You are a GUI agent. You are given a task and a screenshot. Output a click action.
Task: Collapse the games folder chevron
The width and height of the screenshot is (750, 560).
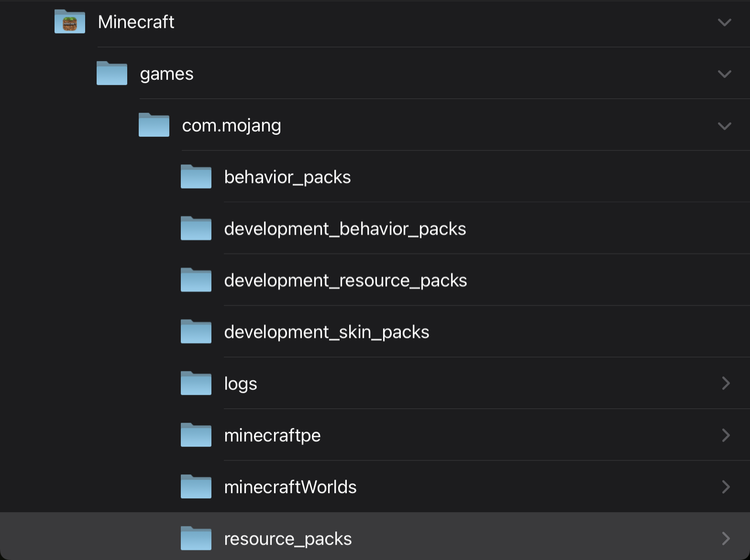click(724, 74)
